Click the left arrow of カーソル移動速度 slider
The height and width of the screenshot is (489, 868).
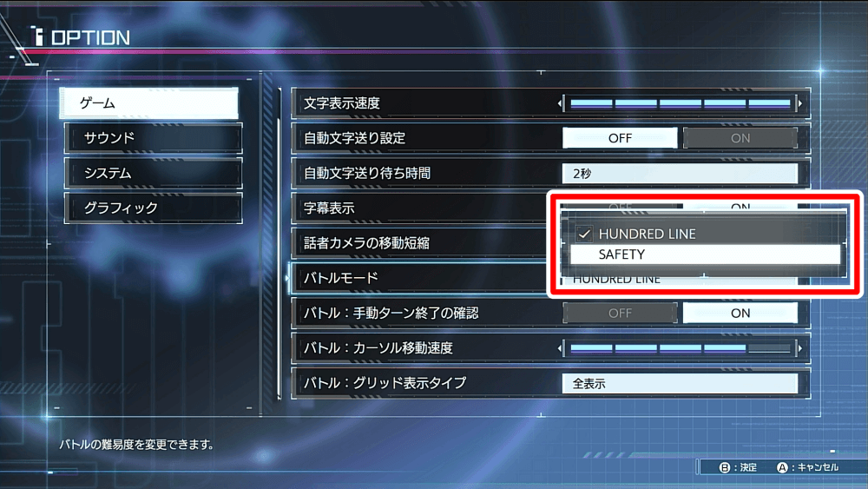click(x=560, y=348)
